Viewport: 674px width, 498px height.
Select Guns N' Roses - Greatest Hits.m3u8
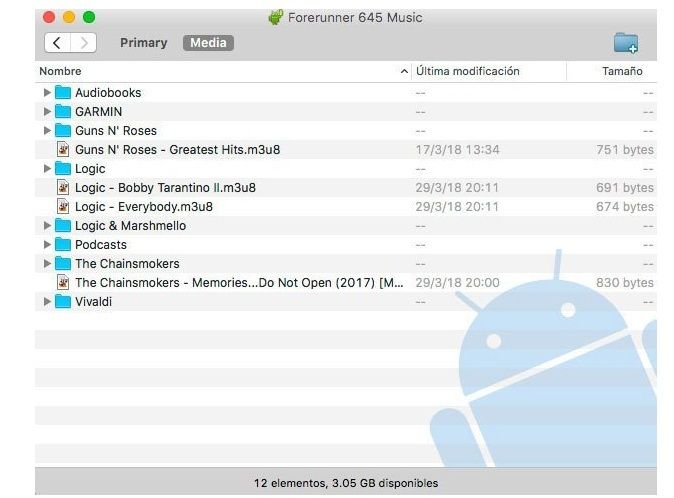(178, 149)
